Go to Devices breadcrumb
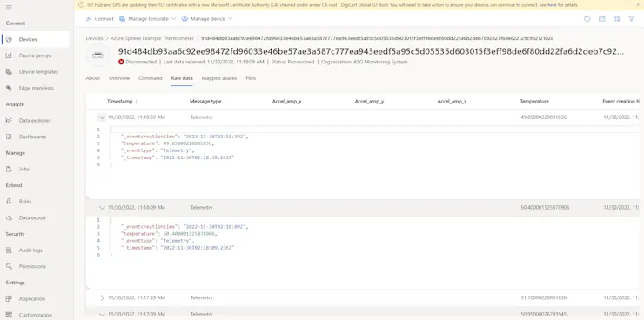The height and width of the screenshot is (320, 644). point(95,38)
